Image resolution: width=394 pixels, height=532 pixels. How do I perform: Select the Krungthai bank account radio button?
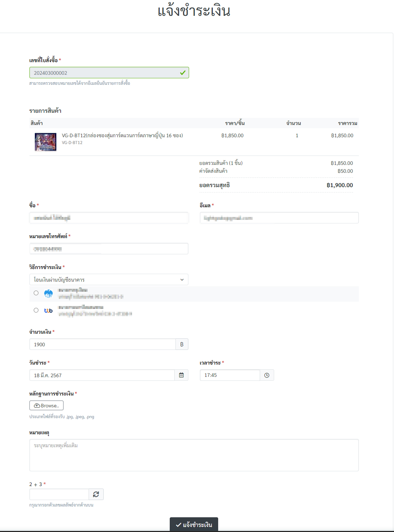36,293
